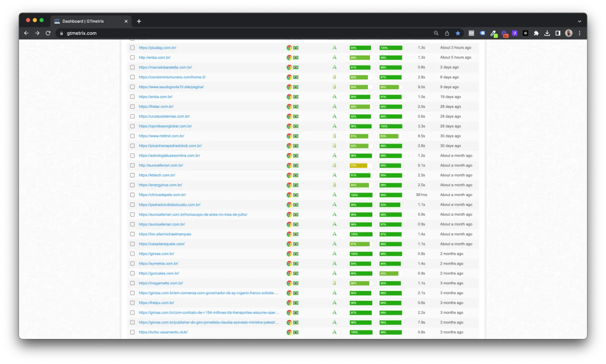
Task: Toggle the browser side panel icon
Action: [x=558, y=33]
